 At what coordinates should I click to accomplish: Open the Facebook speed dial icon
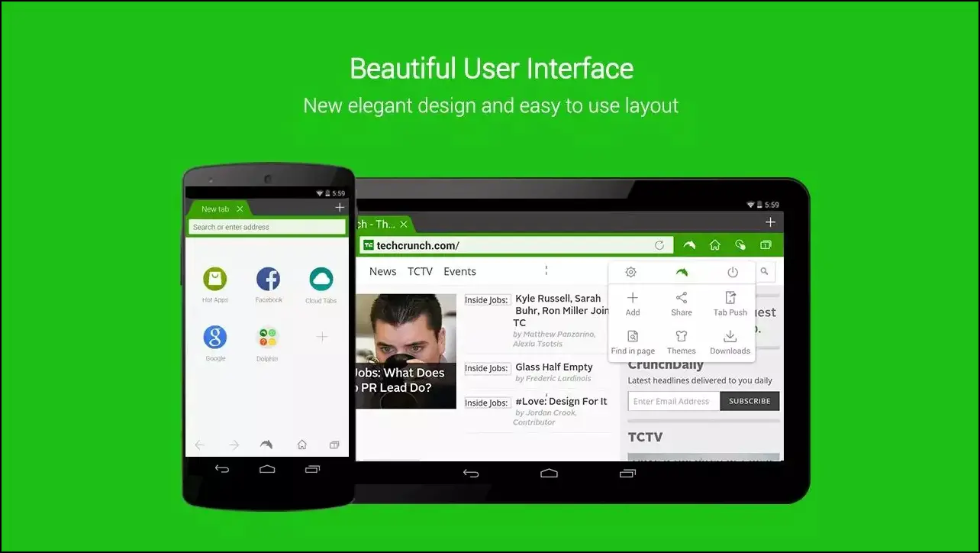268,279
